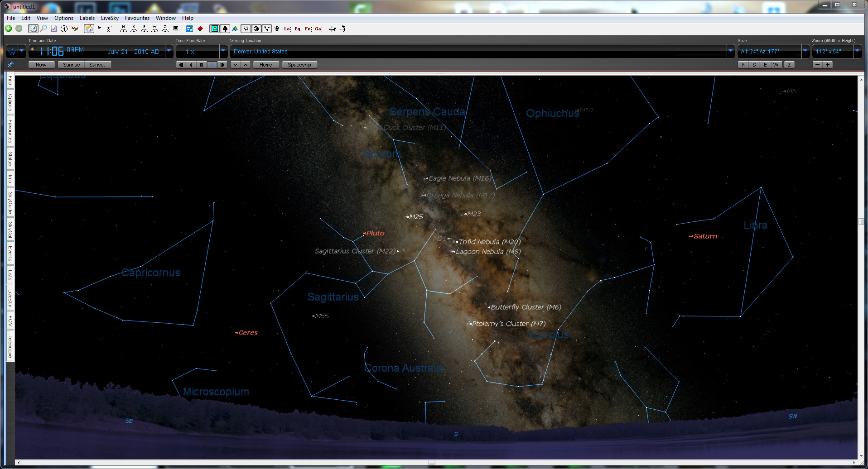This screenshot has height=469, width=868.
Task: Open the LiveSky menu
Action: pyautogui.click(x=110, y=18)
